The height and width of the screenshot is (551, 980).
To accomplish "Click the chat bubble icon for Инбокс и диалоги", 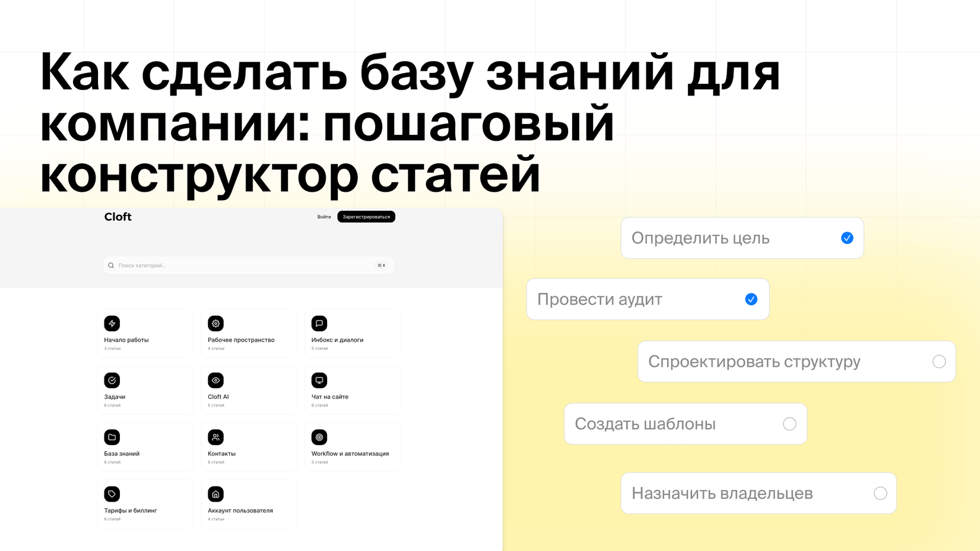I will 319,324.
